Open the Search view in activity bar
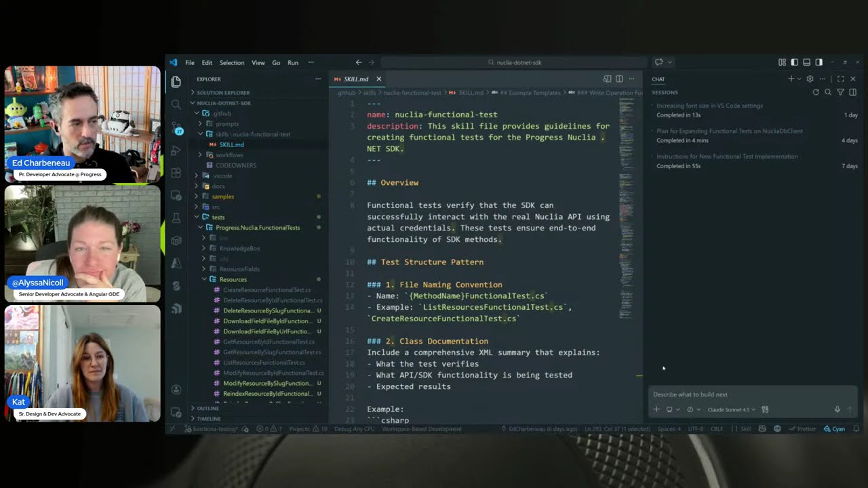This screenshot has width=868, height=488. 176,104
